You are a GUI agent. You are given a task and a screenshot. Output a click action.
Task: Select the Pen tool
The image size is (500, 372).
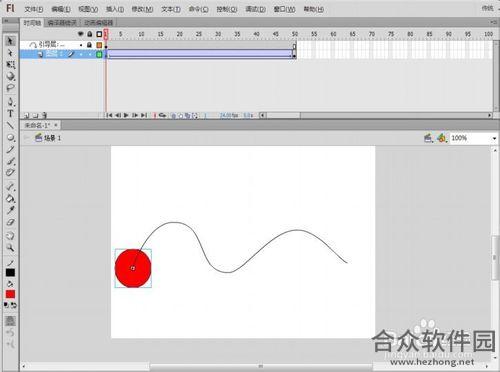(x=10, y=102)
